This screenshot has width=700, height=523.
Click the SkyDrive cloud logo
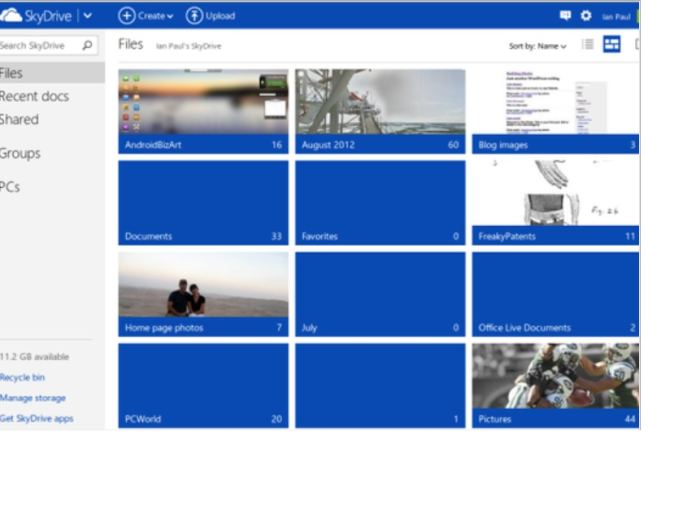click(12, 16)
